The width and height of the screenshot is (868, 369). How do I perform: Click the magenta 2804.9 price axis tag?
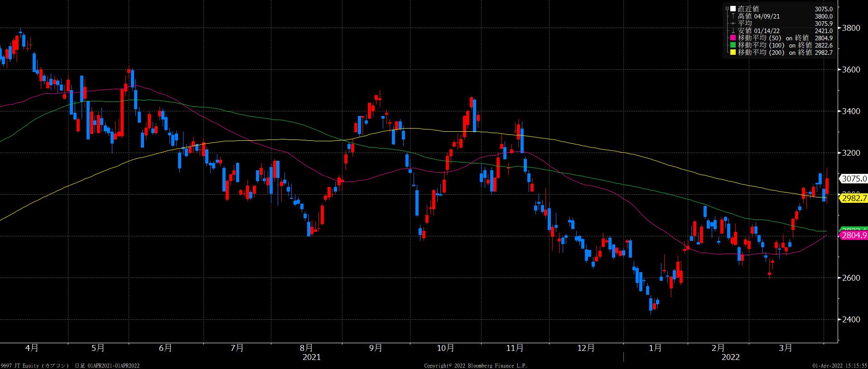[x=854, y=235]
